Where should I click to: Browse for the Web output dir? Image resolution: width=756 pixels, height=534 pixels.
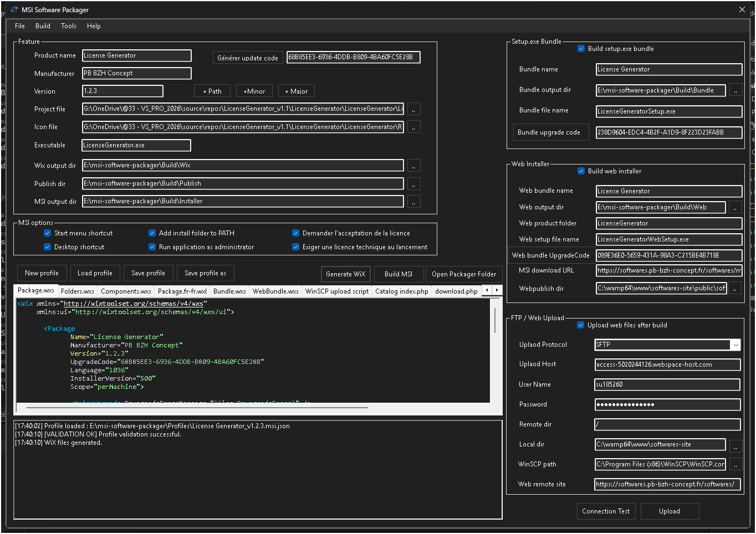pos(735,207)
